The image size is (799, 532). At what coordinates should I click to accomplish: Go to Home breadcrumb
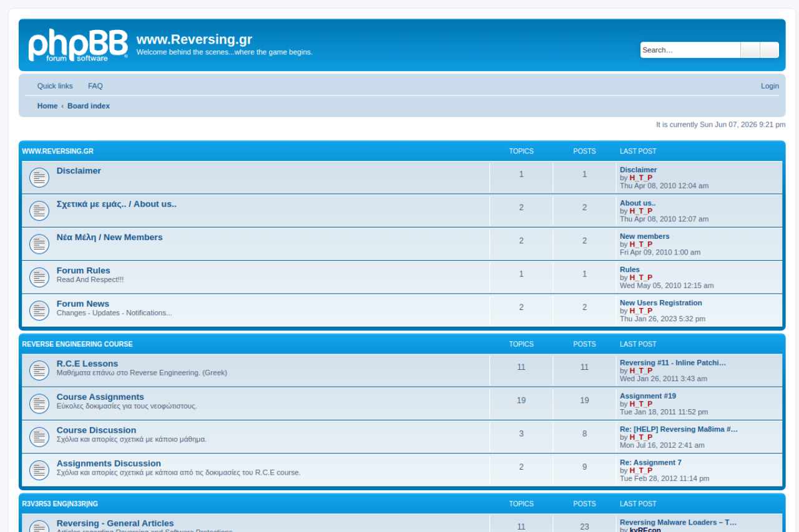tap(47, 106)
